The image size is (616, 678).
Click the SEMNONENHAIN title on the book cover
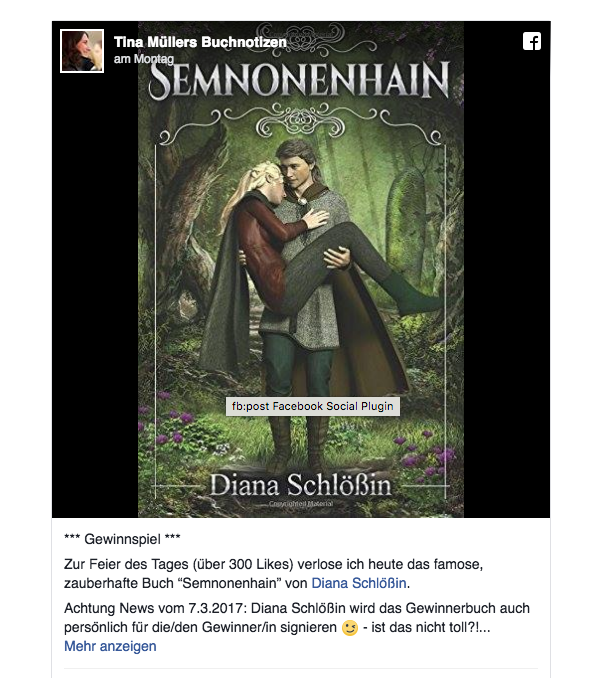pyautogui.click(x=300, y=80)
